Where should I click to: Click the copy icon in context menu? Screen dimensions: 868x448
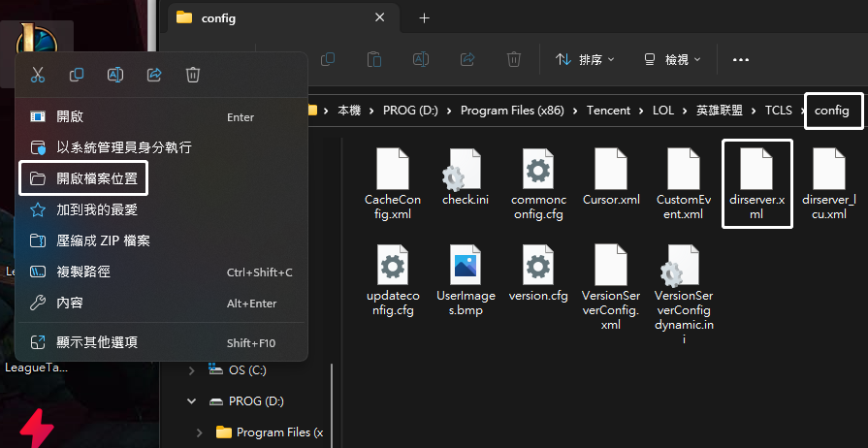click(77, 75)
